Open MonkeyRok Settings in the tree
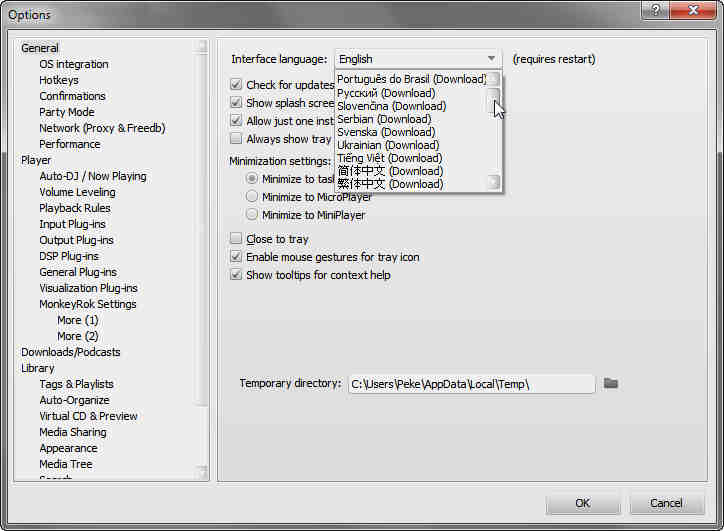This screenshot has height=531, width=724. point(88,304)
